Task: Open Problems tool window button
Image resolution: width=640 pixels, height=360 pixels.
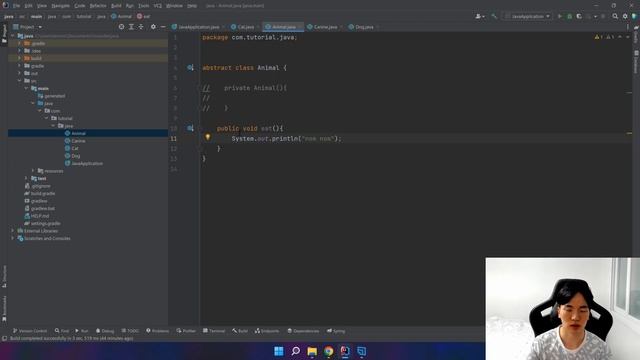Action: pos(157,331)
